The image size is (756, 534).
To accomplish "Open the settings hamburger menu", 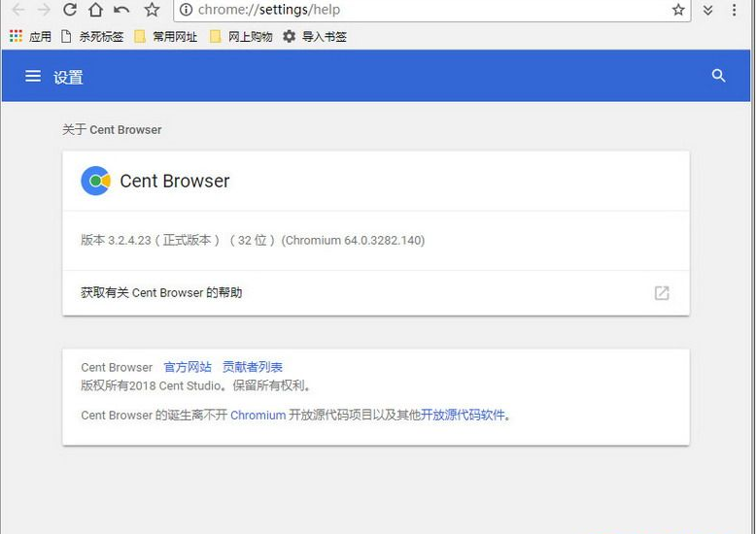I will coord(33,76).
